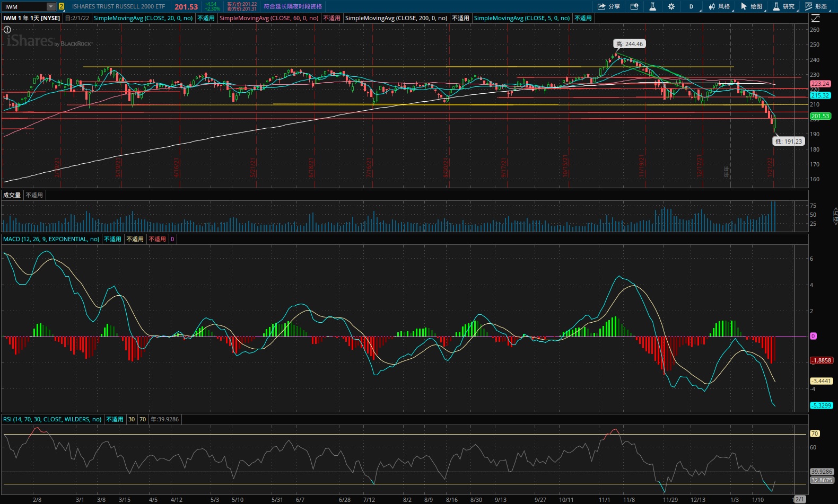
Task: Click the bid/ask price quotes in header
Action: point(242,6)
